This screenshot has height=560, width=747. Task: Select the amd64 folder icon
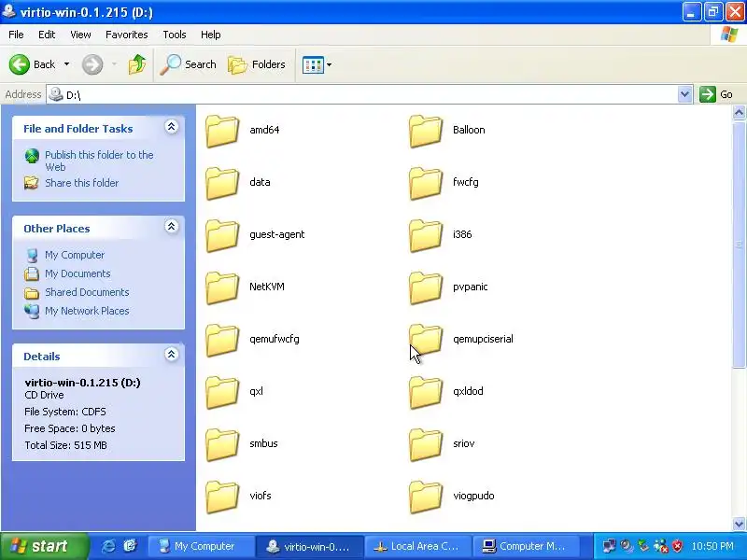click(222, 131)
